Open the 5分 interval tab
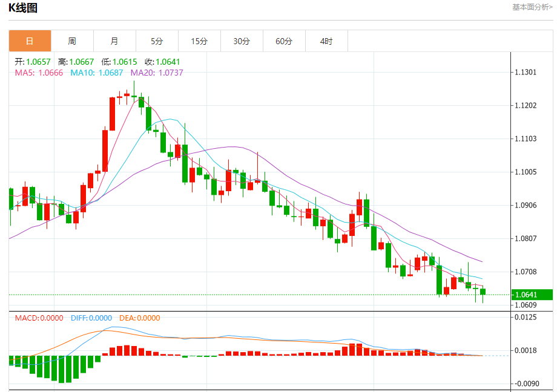 coord(157,41)
